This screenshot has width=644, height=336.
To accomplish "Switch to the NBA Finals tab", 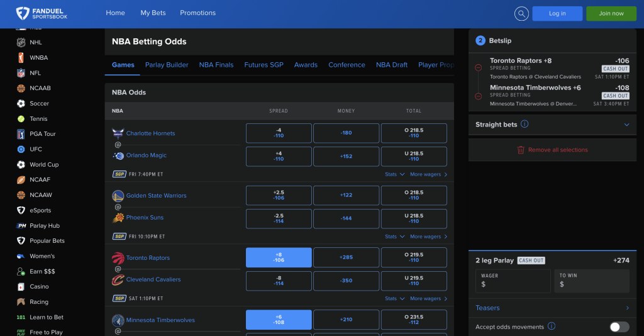I will click(x=216, y=65).
